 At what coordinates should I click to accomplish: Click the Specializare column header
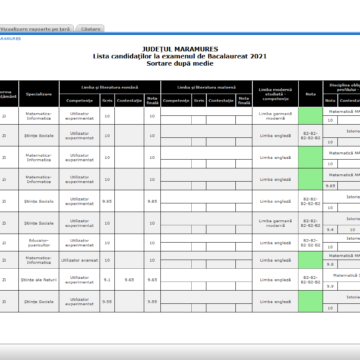pyautogui.click(x=39, y=94)
